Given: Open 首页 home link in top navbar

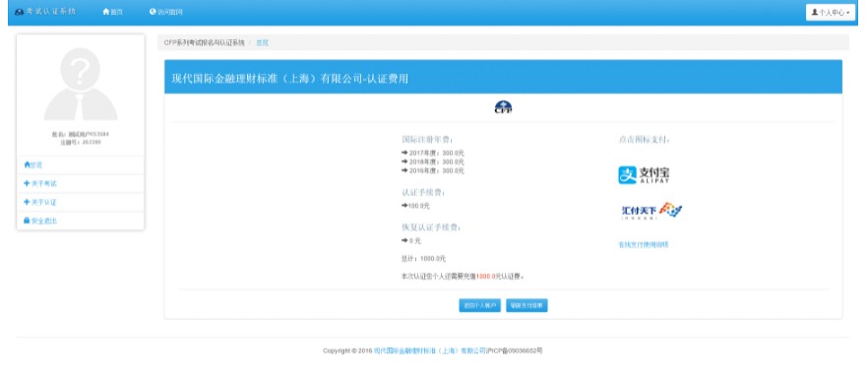Looking at the screenshot, I should click(x=113, y=12).
